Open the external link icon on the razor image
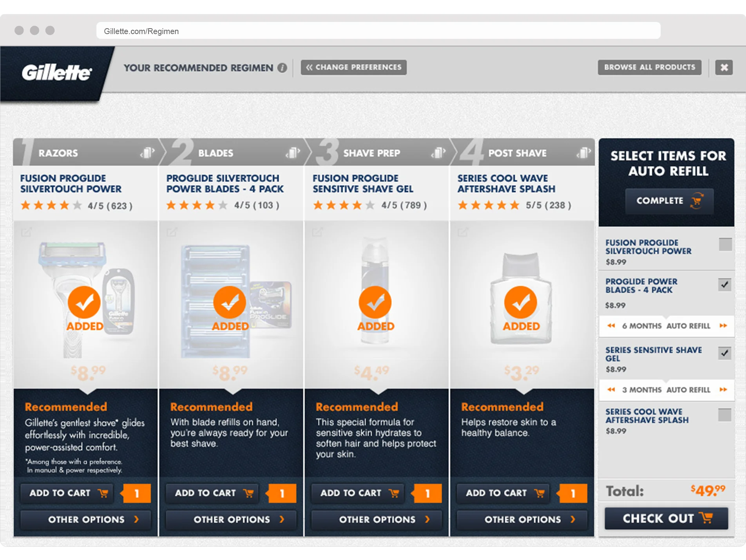The height and width of the screenshot is (560, 746). click(x=26, y=232)
